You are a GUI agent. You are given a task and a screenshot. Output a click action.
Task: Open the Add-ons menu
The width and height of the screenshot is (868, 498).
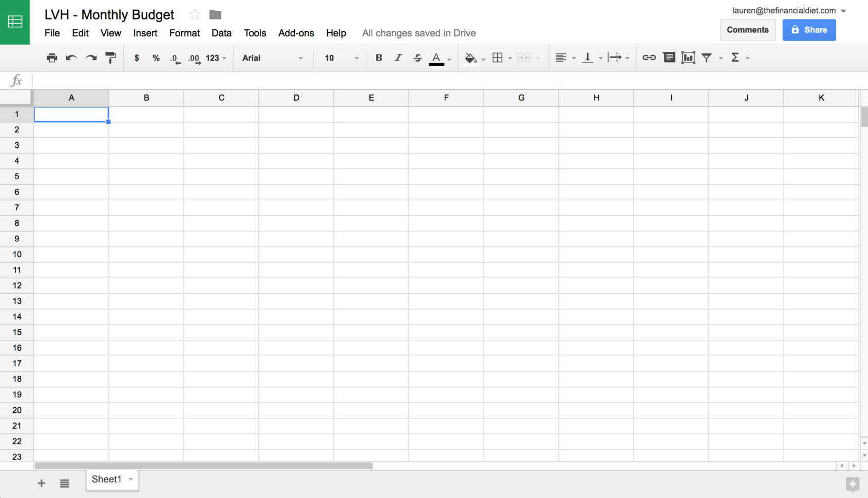coord(296,33)
